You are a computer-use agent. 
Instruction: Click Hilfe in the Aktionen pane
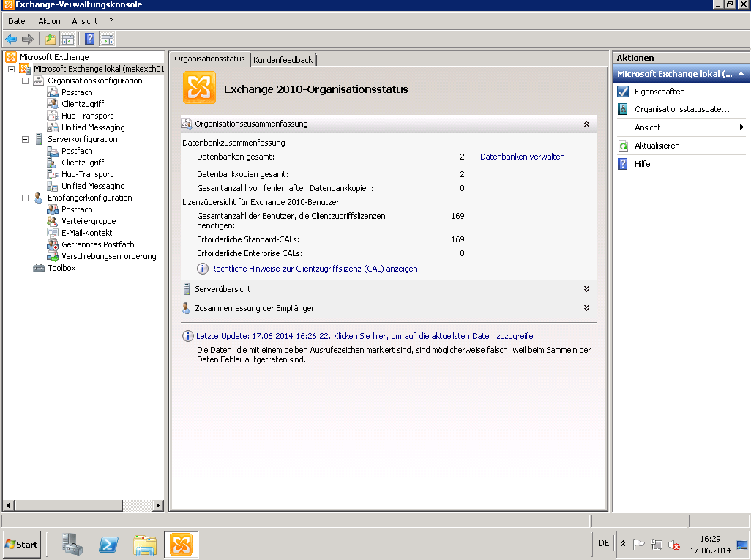642,164
